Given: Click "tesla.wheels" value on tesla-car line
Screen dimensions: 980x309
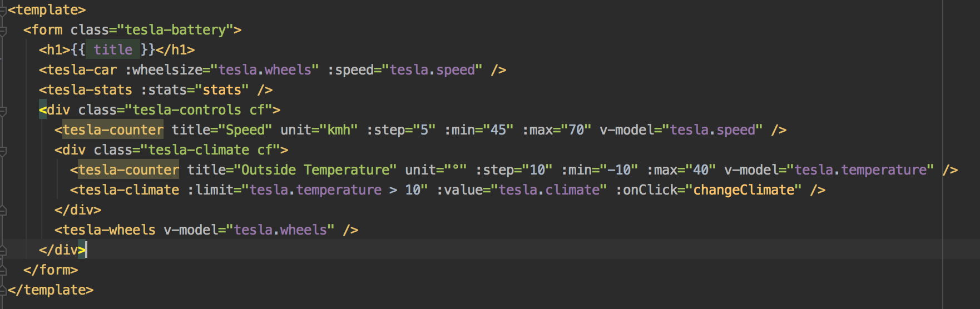Looking at the screenshot, I should [x=265, y=70].
